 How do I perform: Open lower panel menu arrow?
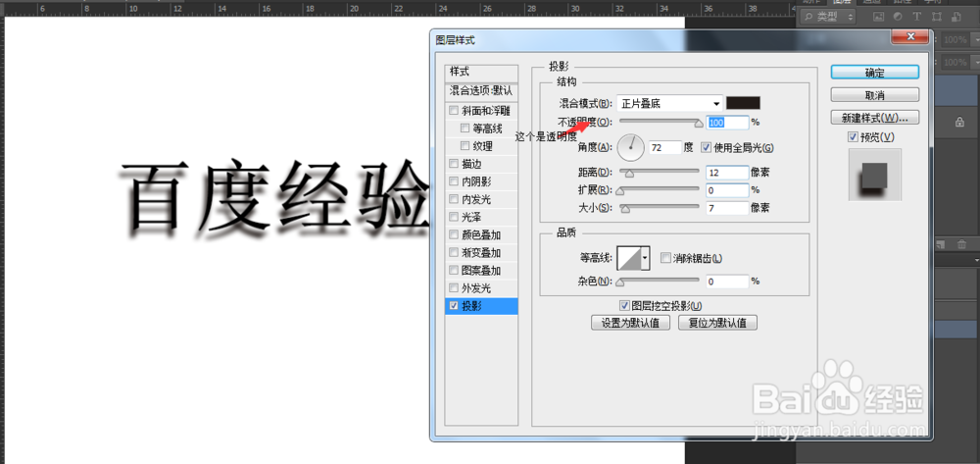(x=976, y=260)
